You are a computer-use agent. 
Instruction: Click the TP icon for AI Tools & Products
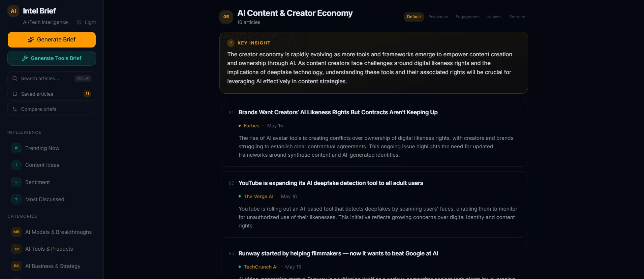(x=16, y=249)
